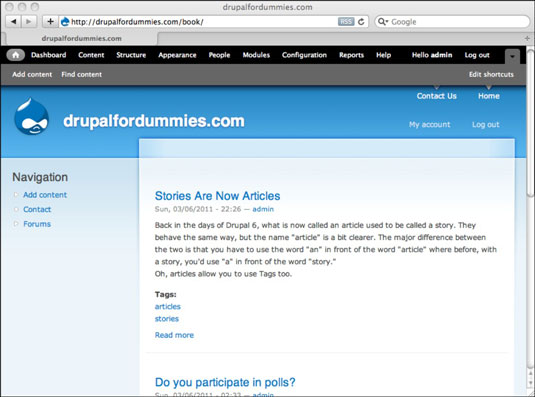Click the vertical scrollbar thumb
Viewport: 535px width, 397px height.
[x=530, y=122]
